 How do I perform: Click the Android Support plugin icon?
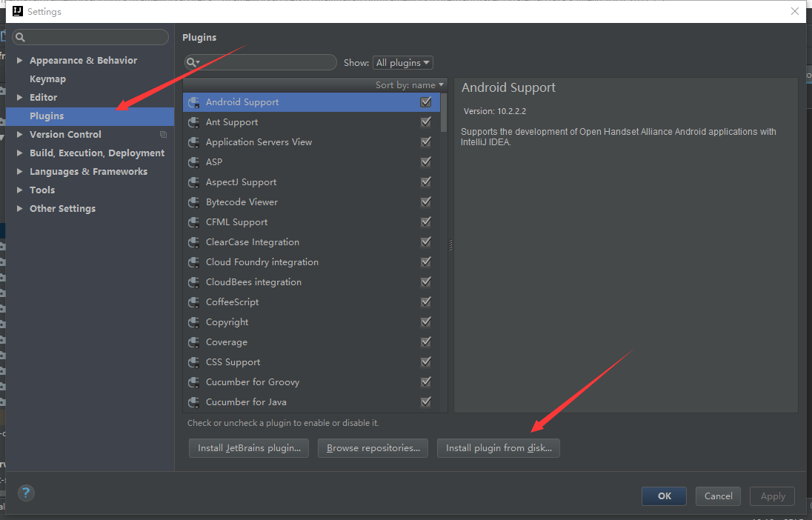(194, 102)
